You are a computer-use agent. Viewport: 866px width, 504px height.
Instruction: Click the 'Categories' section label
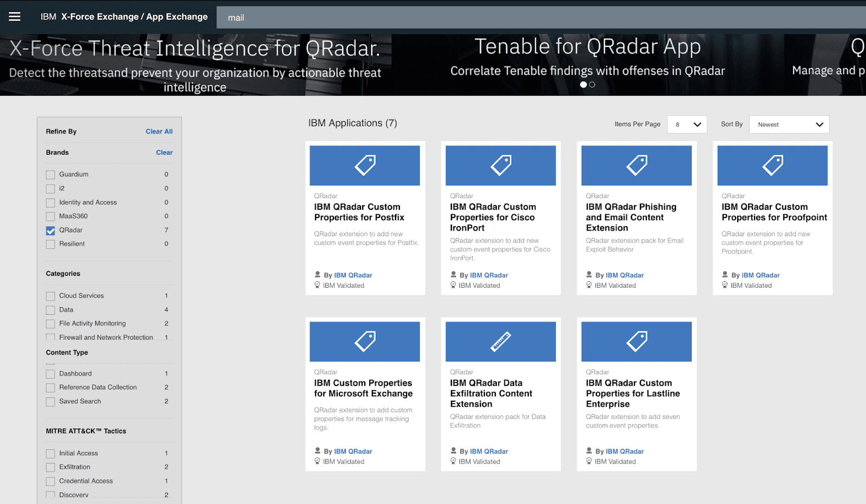(x=63, y=274)
